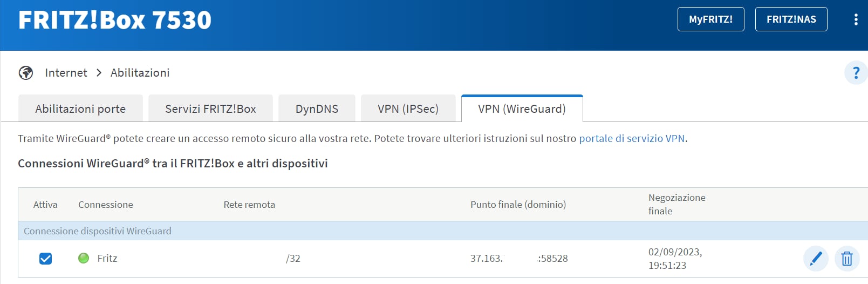Screen dimensions: 868x284
Task: Click the Internet breadcrumb link
Action: point(66,72)
